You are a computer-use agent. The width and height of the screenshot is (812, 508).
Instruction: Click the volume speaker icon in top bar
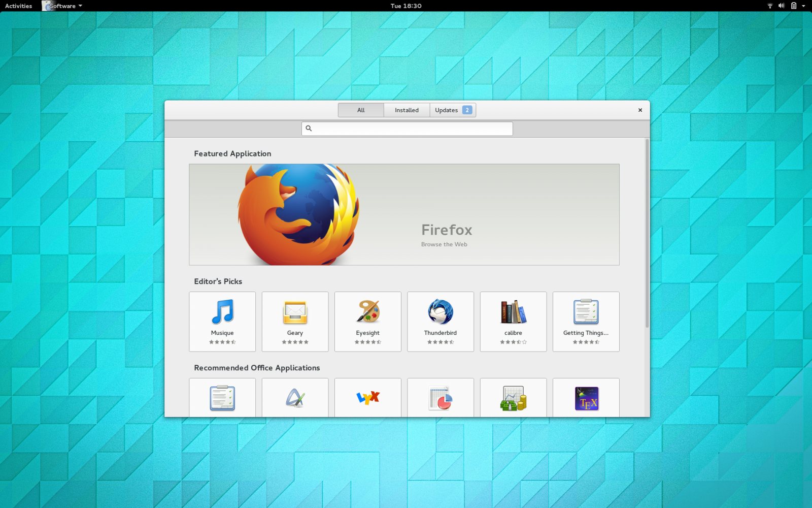pyautogui.click(x=782, y=6)
